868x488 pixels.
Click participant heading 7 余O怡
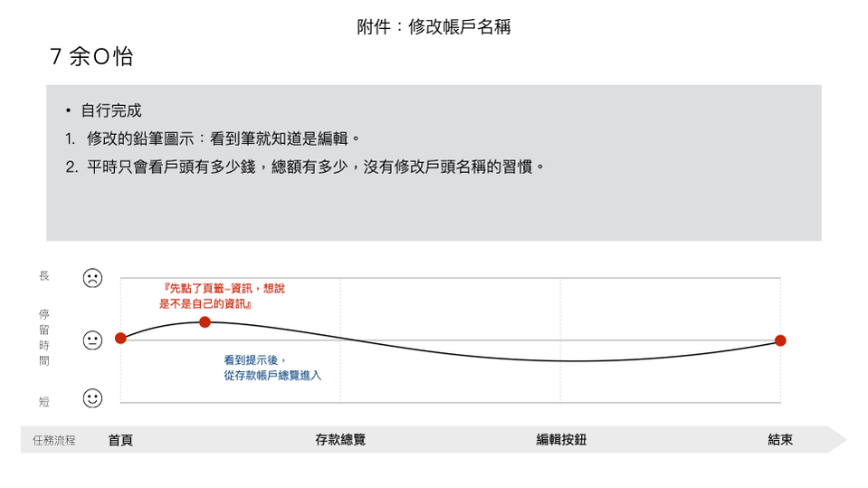tap(91, 56)
